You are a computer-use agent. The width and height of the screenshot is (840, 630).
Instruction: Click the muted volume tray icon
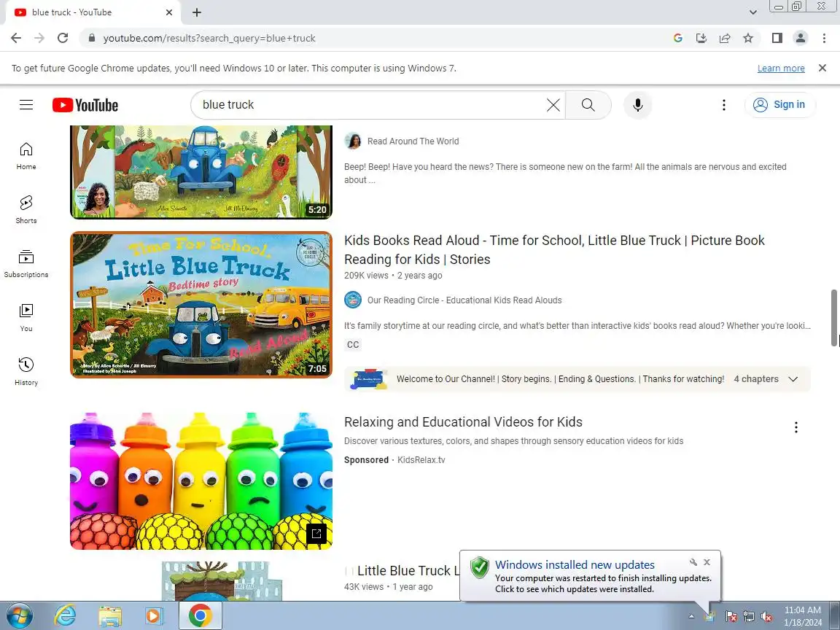766,617
